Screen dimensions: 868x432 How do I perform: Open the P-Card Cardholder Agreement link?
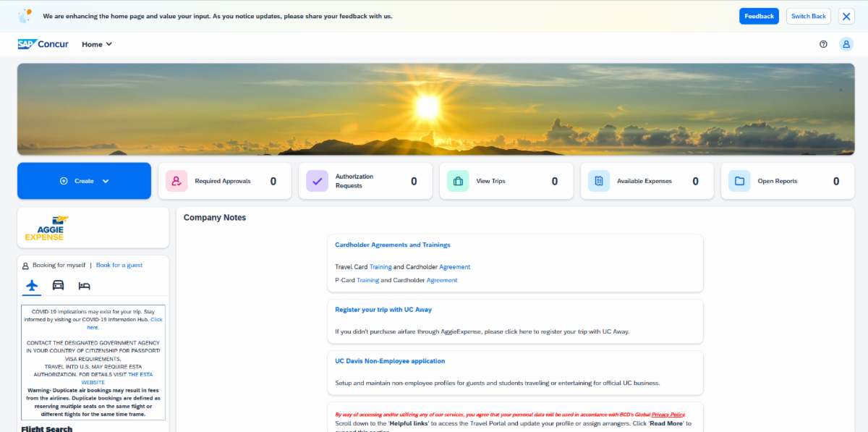(x=441, y=280)
